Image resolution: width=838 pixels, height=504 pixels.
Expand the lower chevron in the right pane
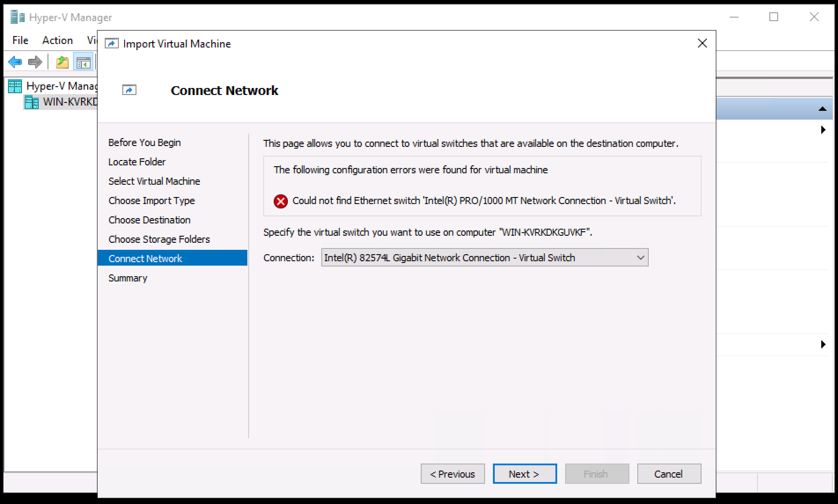[823, 344]
